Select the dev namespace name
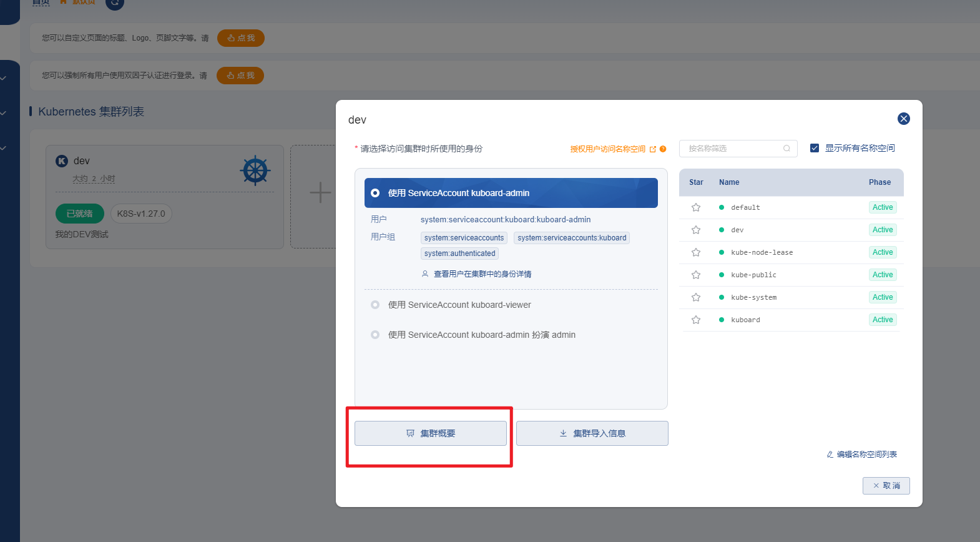Screen dimensions: 980x542 [737, 230]
